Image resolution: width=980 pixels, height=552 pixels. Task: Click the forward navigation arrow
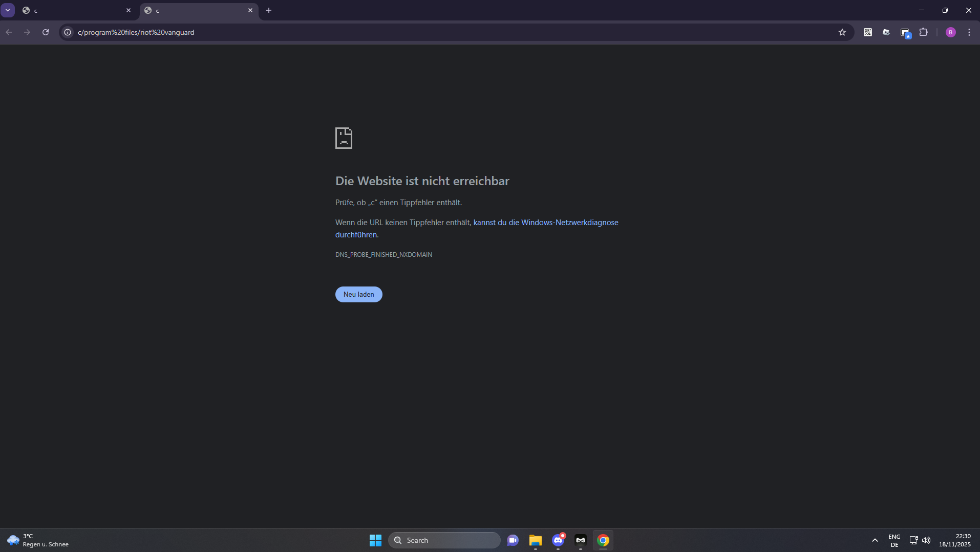27,32
